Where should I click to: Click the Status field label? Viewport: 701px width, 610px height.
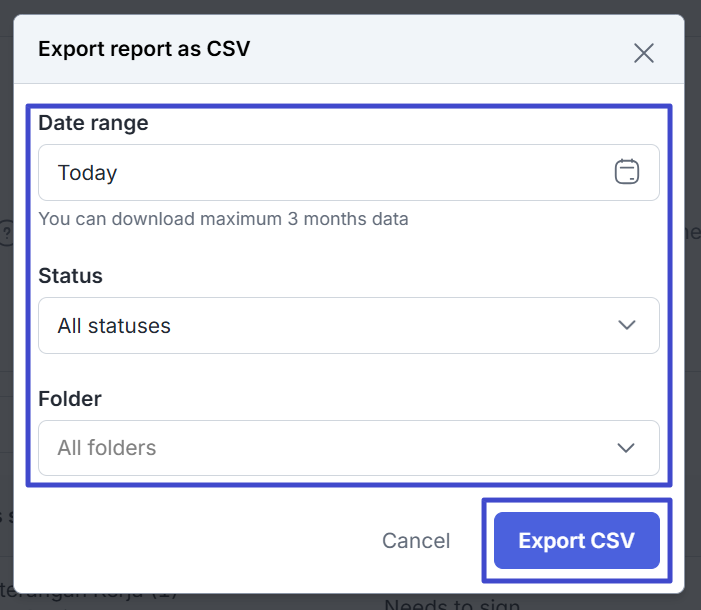(70, 275)
